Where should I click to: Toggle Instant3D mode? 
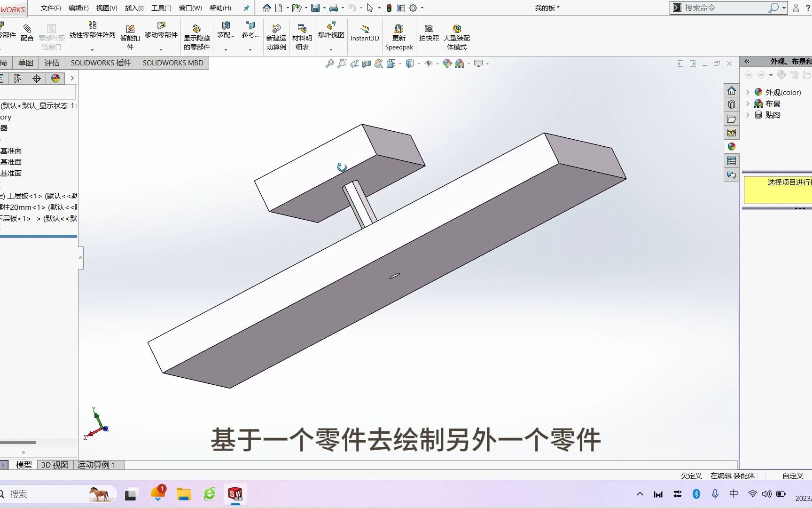(x=365, y=33)
